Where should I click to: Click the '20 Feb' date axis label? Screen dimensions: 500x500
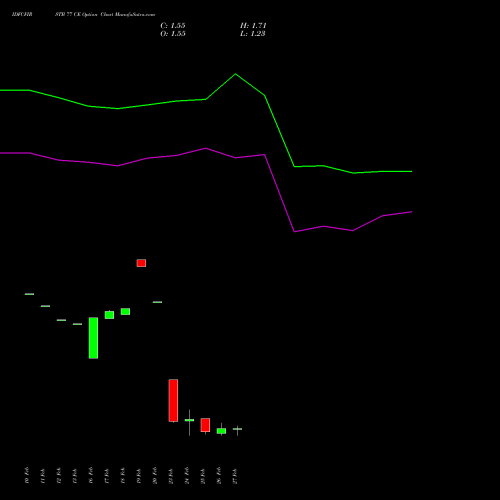(x=155, y=476)
